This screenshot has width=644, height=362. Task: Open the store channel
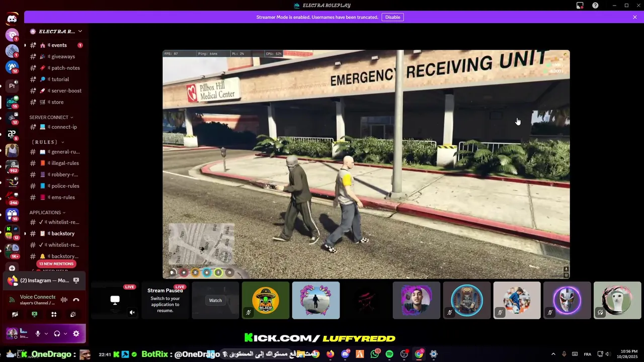coord(55,102)
